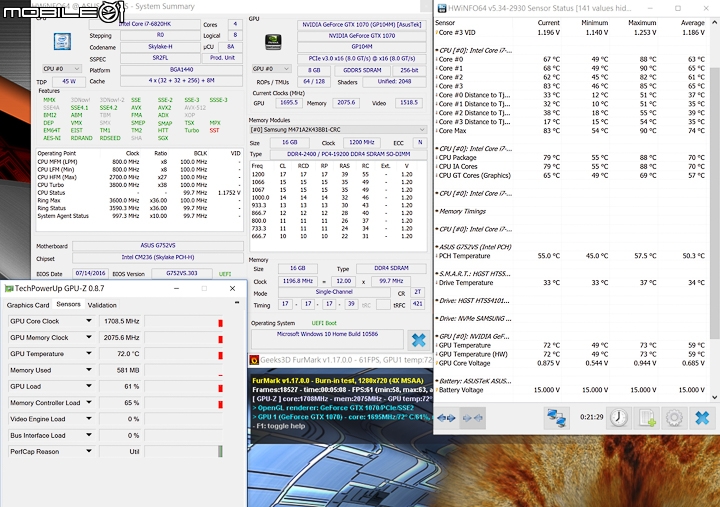Click the sensor list scrollbar up arrow

click(715, 22)
